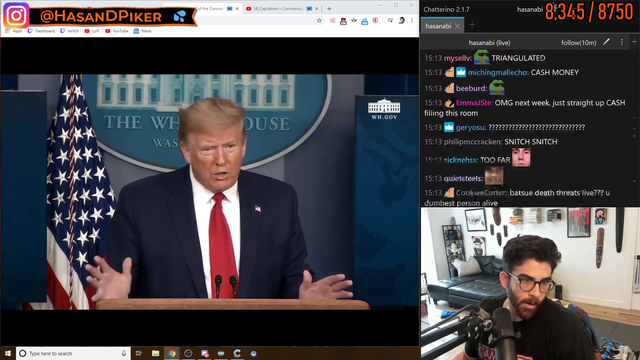
Task: Click the crown badge next to geryosu
Action: point(449,127)
